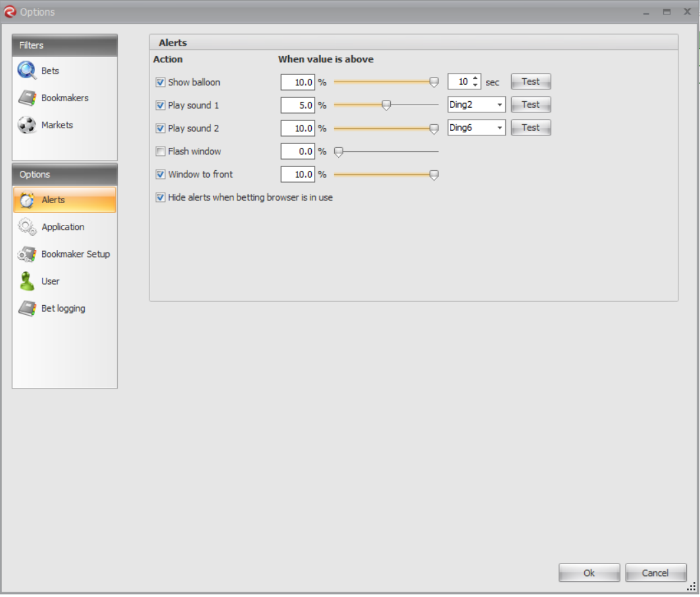The width and height of the screenshot is (700, 597).
Task: Disable the Show balloon checkbox
Action: click(161, 82)
